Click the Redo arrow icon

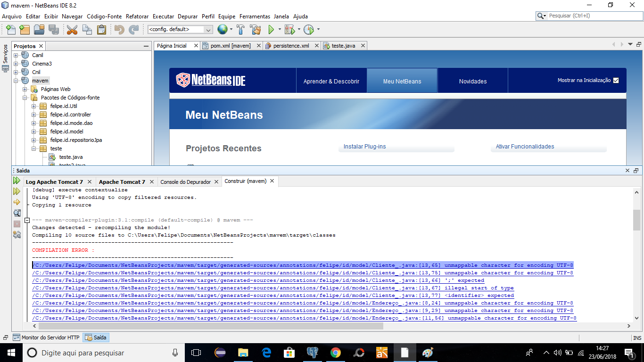pos(134,30)
